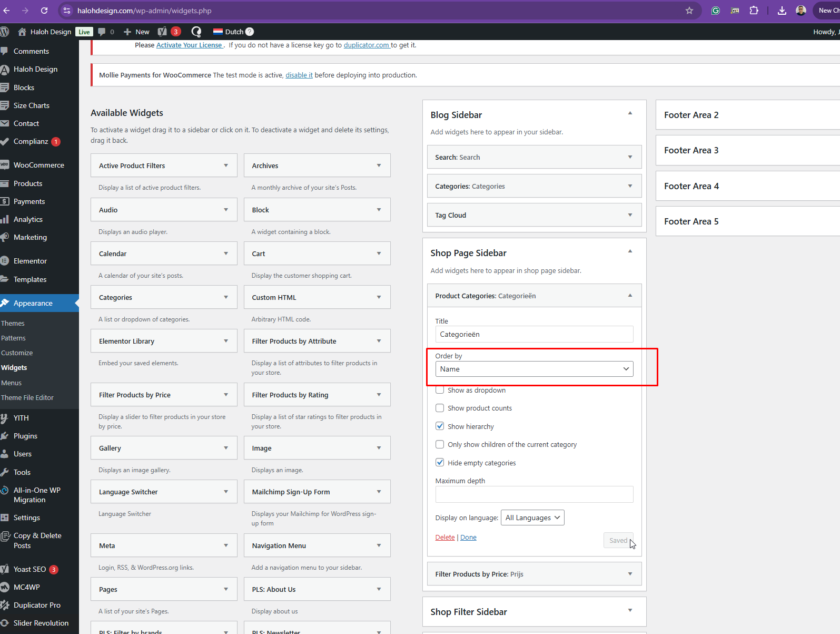840x634 pixels.
Task: Open Plugins in sidebar
Action: click(x=25, y=436)
